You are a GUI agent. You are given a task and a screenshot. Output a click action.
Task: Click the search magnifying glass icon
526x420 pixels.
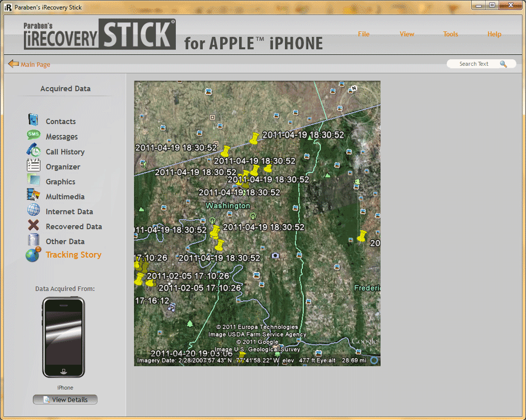pyautogui.click(x=504, y=64)
